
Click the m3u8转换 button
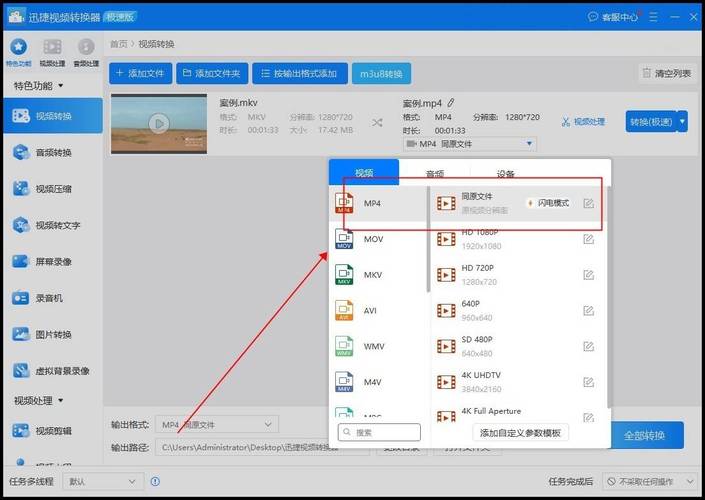[x=381, y=74]
